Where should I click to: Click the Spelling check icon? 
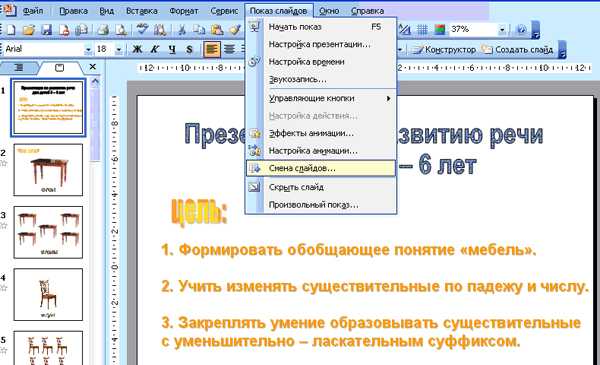click(143, 29)
